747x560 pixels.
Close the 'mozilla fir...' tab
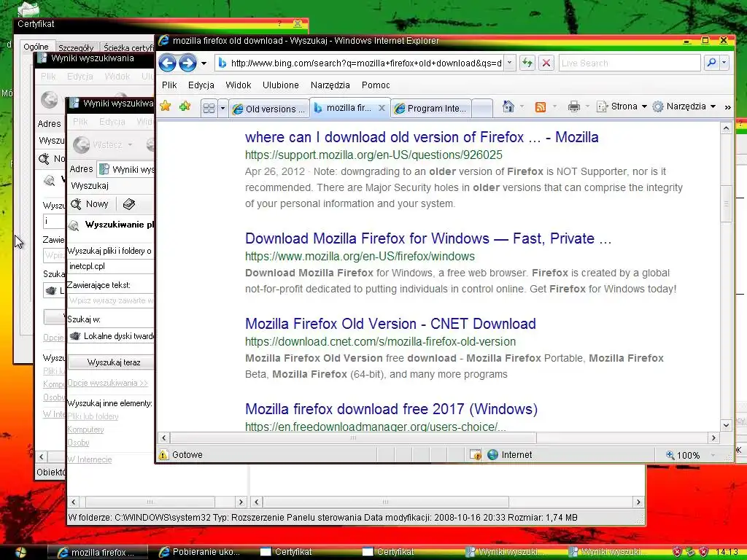click(382, 108)
